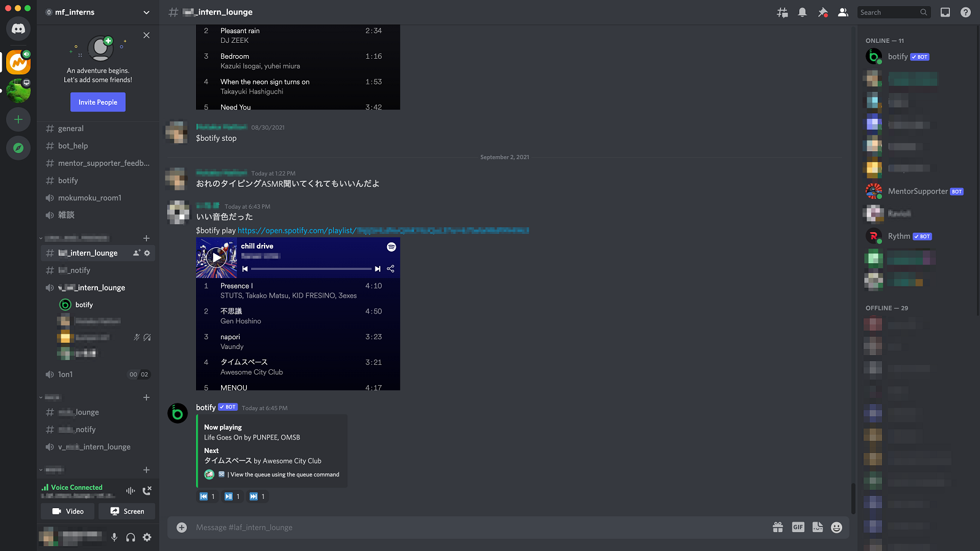Click the chill drive playback progress bar

point(309,269)
